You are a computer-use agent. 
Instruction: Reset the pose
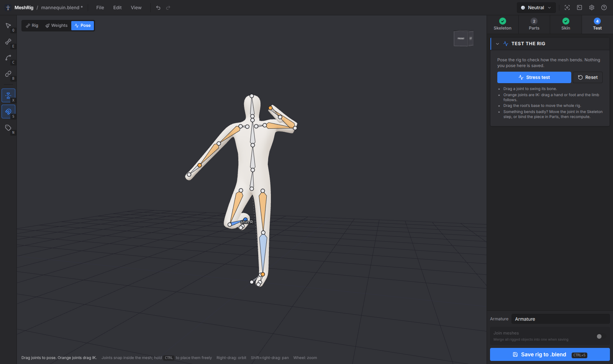click(x=588, y=77)
